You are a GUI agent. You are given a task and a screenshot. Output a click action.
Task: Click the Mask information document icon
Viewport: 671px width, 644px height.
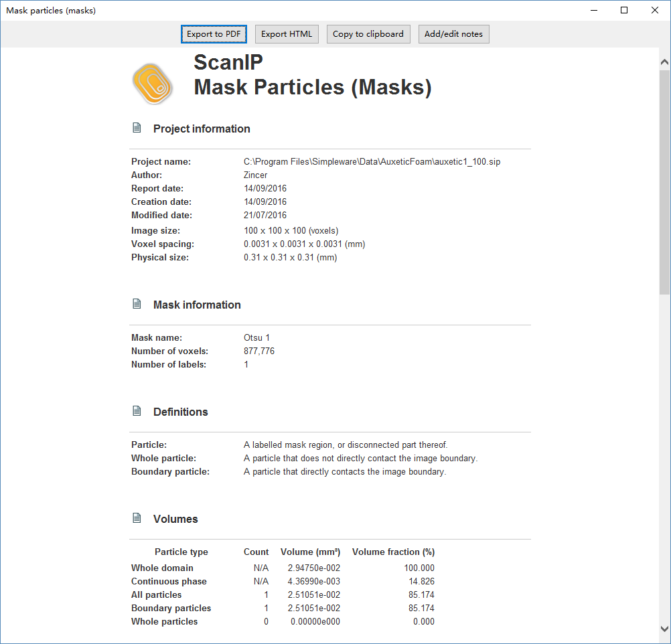[x=137, y=304]
